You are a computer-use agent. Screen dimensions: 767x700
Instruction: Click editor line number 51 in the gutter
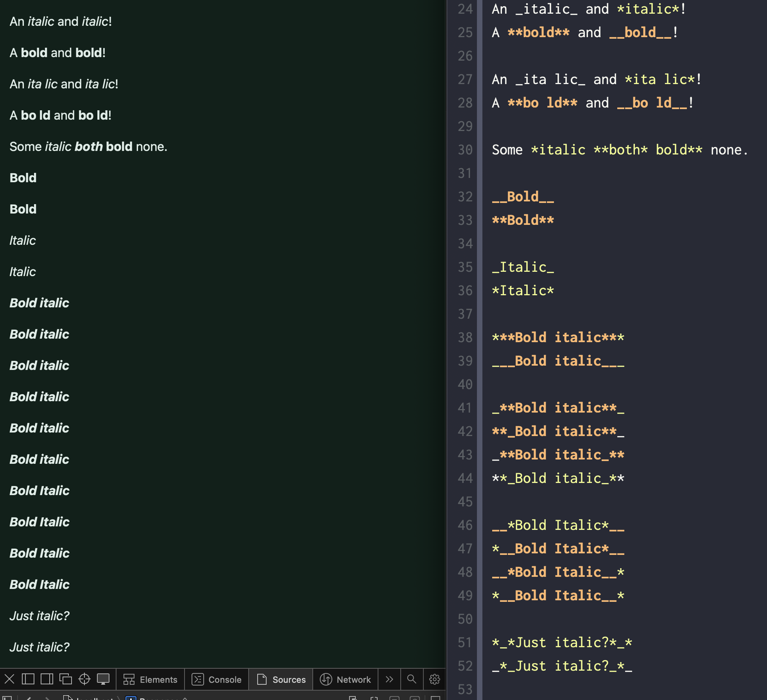[x=465, y=643]
